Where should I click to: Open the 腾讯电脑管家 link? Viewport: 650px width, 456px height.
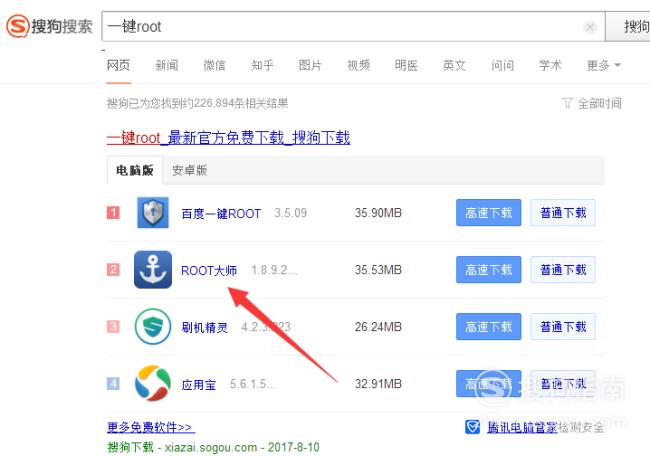pyautogui.click(x=522, y=427)
